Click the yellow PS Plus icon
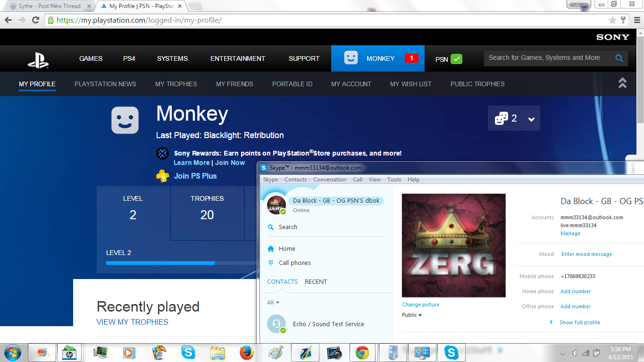Viewport: 644px width, 362px height. [163, 176]
